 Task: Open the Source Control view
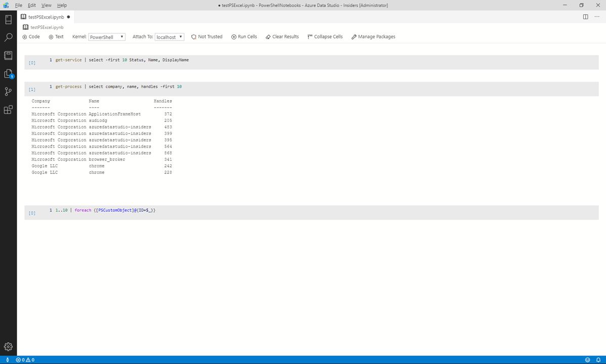[x=8, y=92]
